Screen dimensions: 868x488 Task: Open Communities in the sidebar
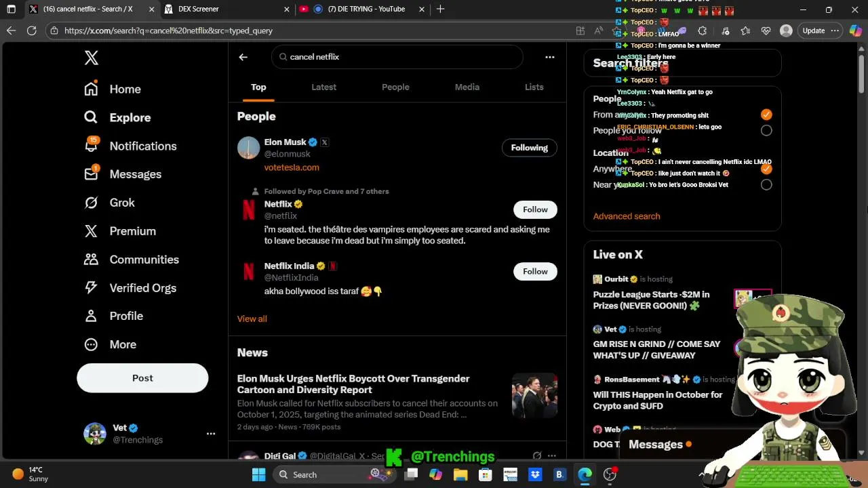(132, 260)
